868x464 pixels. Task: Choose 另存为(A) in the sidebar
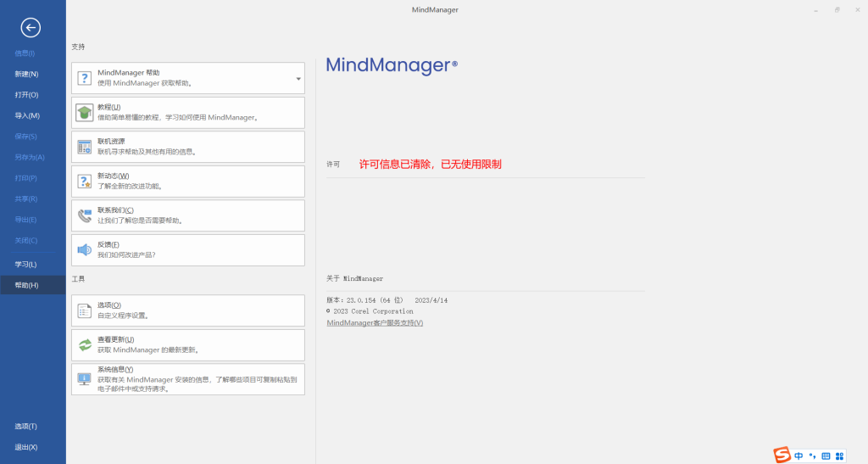pyautogui.click(x=30, y=157)
